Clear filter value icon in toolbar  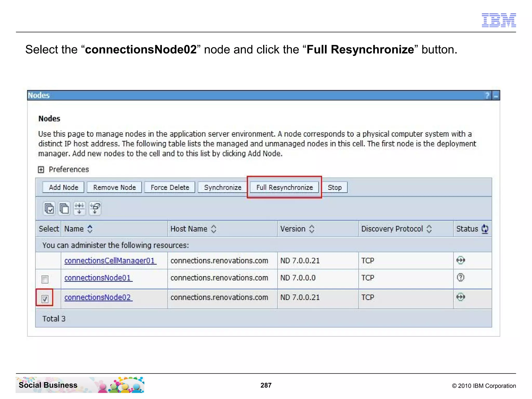click(x=95, y=208)
